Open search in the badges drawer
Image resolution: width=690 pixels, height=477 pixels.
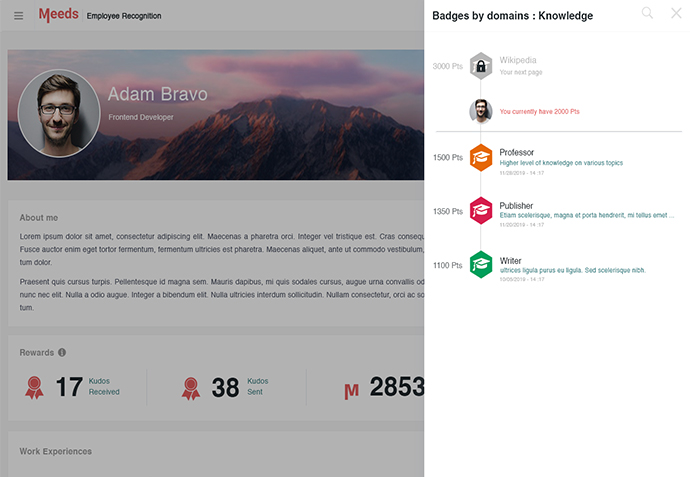(647, 13)
